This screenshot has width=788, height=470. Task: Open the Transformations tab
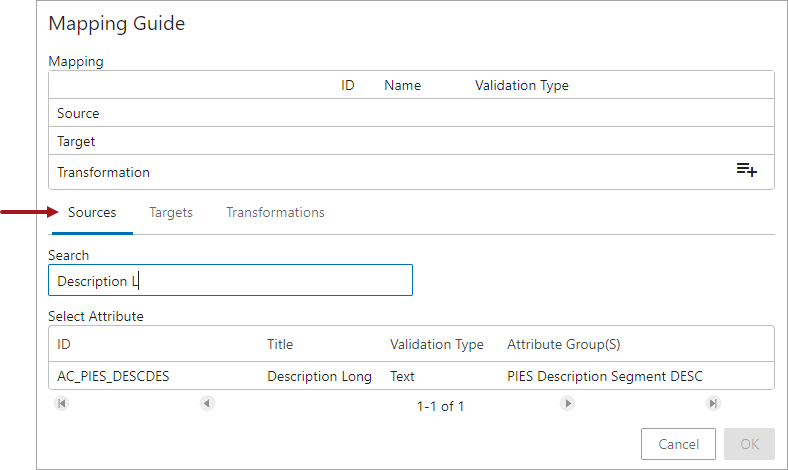(275, 213)
